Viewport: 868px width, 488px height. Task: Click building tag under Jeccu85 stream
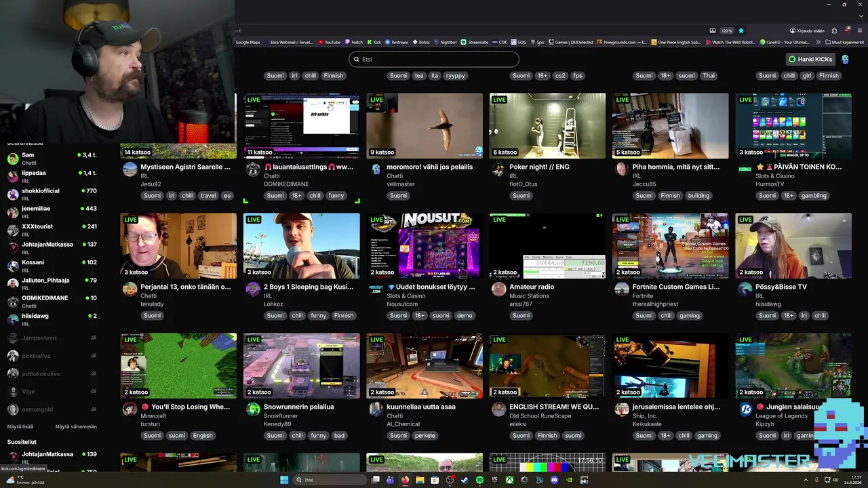click(x=698, y=195)
